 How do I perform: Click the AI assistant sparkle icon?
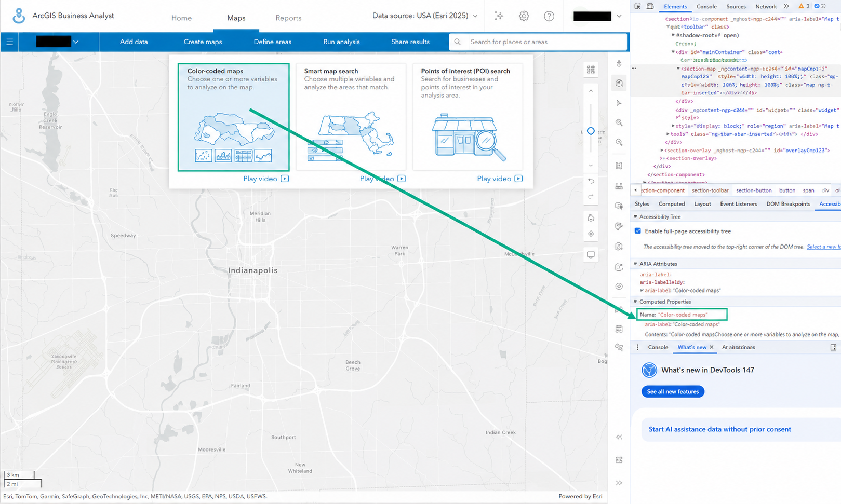tap(499, 16)
